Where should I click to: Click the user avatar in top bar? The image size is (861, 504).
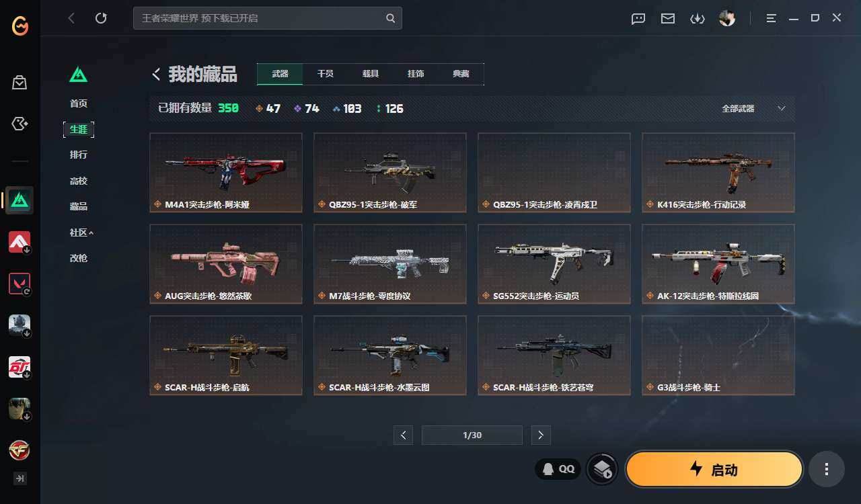(727, 18)
